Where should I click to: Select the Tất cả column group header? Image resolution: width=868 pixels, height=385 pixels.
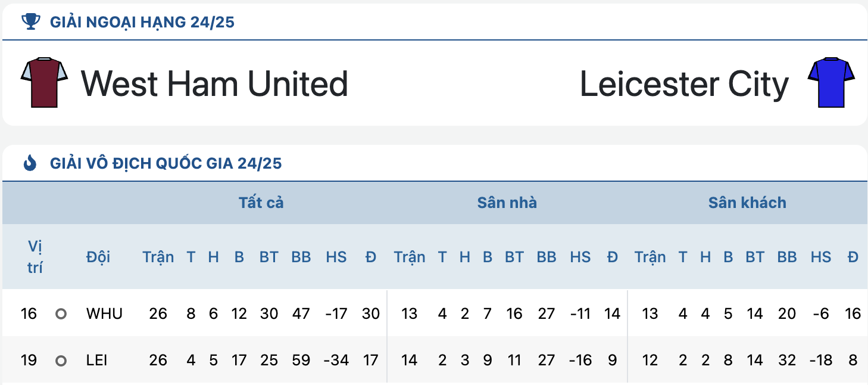261,203
